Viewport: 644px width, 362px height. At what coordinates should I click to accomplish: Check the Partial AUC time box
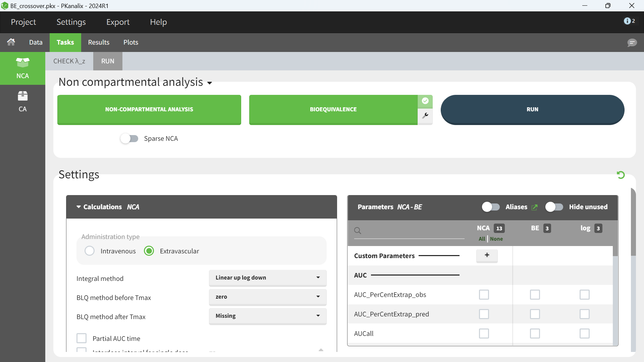pos(82,338)
